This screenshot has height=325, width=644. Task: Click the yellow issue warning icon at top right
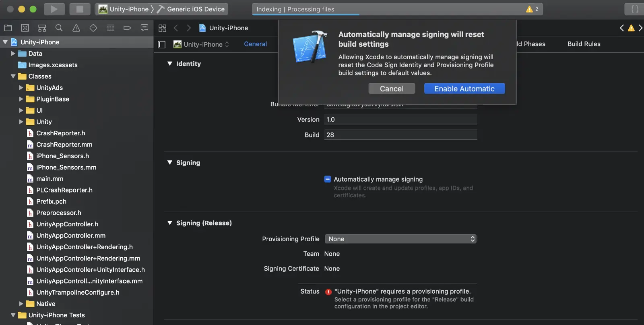tap(631, 28)
